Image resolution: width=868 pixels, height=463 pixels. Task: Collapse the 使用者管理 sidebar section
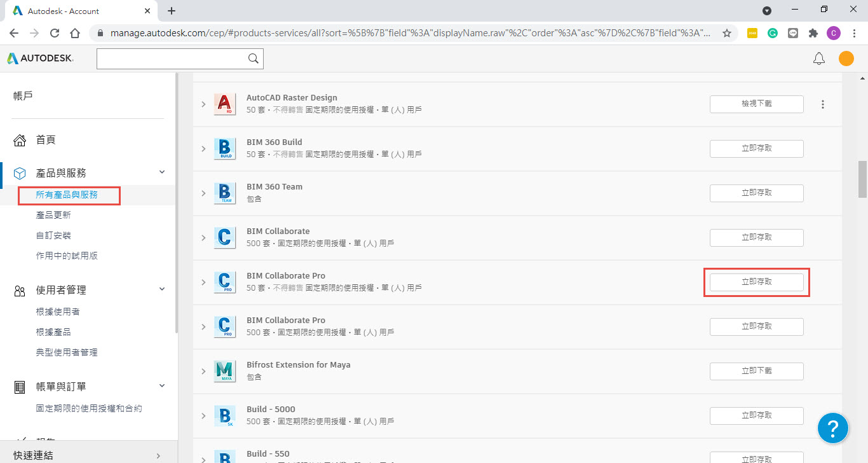(162, 289)
